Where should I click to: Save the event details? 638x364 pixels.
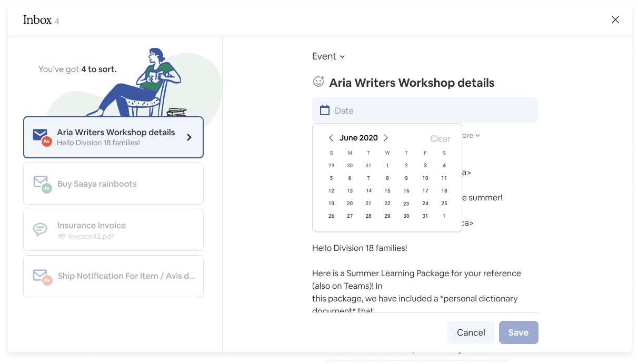point(518,332)
